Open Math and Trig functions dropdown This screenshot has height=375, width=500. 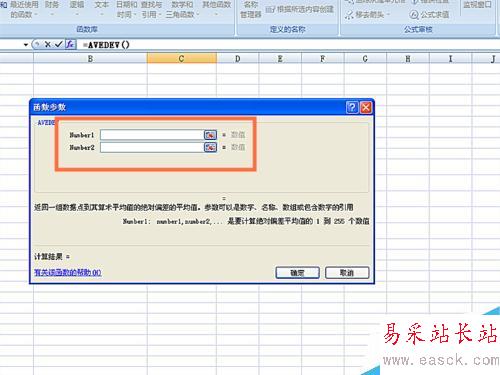182,9
